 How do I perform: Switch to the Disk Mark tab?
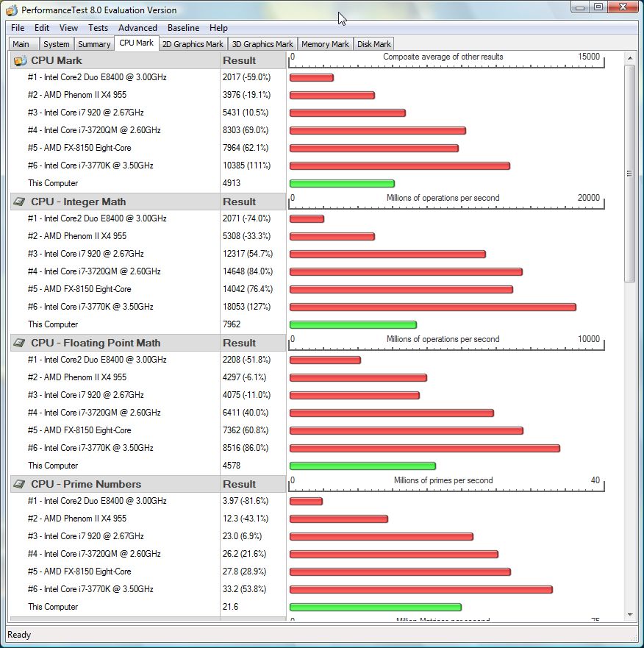(374, 44)
